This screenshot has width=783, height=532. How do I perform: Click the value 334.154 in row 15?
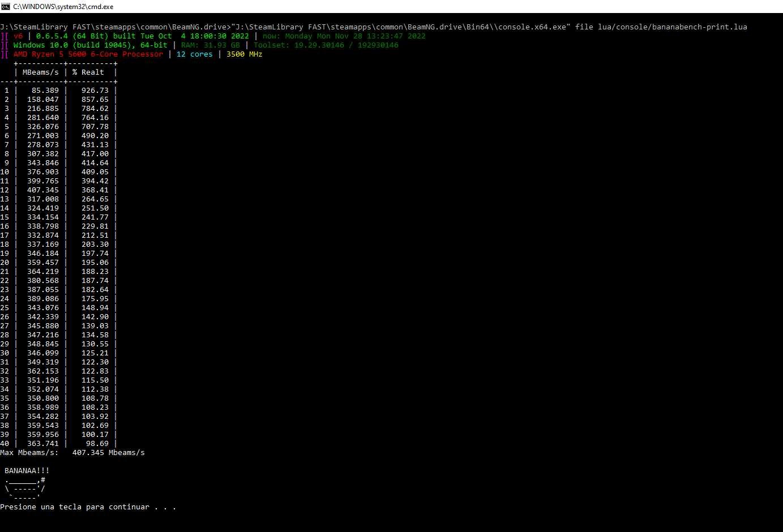pyautogui.click(x=43, y=217)
